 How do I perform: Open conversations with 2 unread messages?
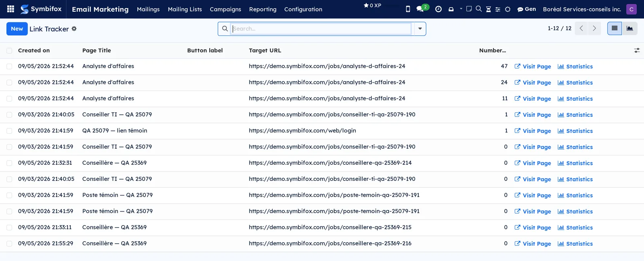(x=422, y=8)
